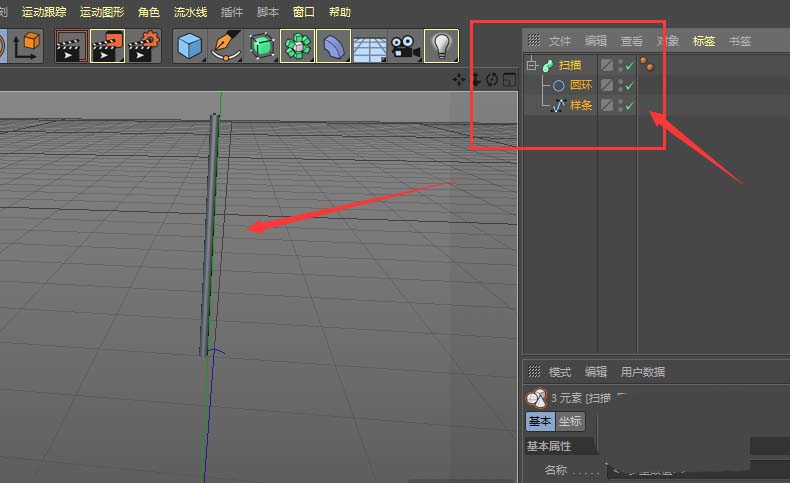Click the green array modeling objects icon
Screen dimensions: 790x483
tap(297, 46)
